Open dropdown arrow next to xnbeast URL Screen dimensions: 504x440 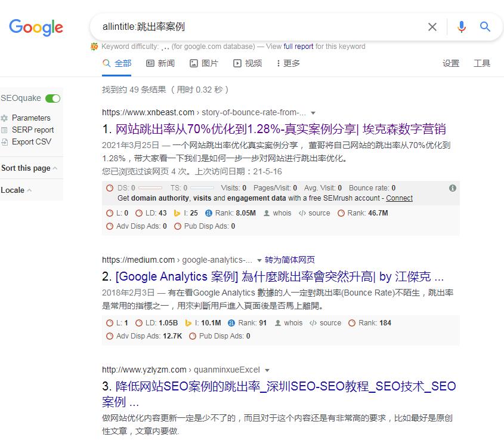coord(313,113)
